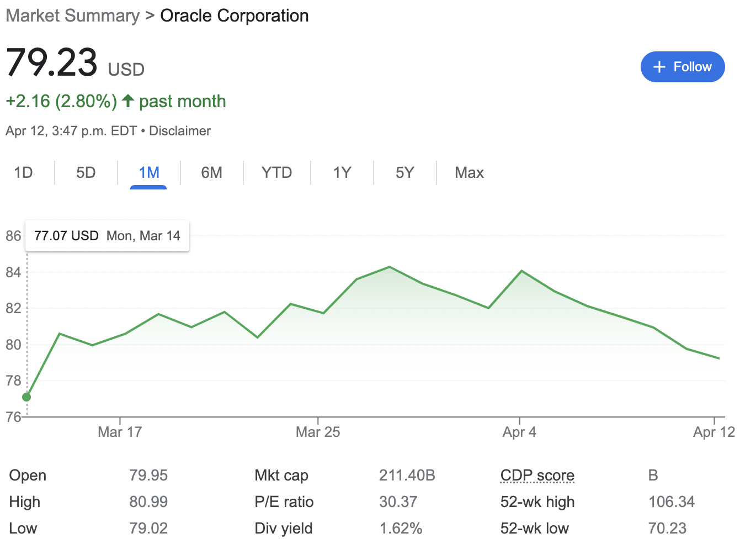
Task: Switch to the YTD time range tab
Action: click(276, 173)
